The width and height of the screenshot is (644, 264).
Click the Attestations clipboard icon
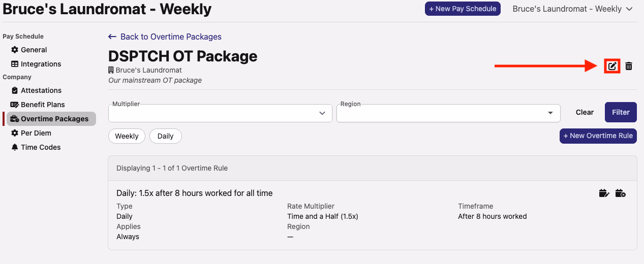tap(15, 90)
